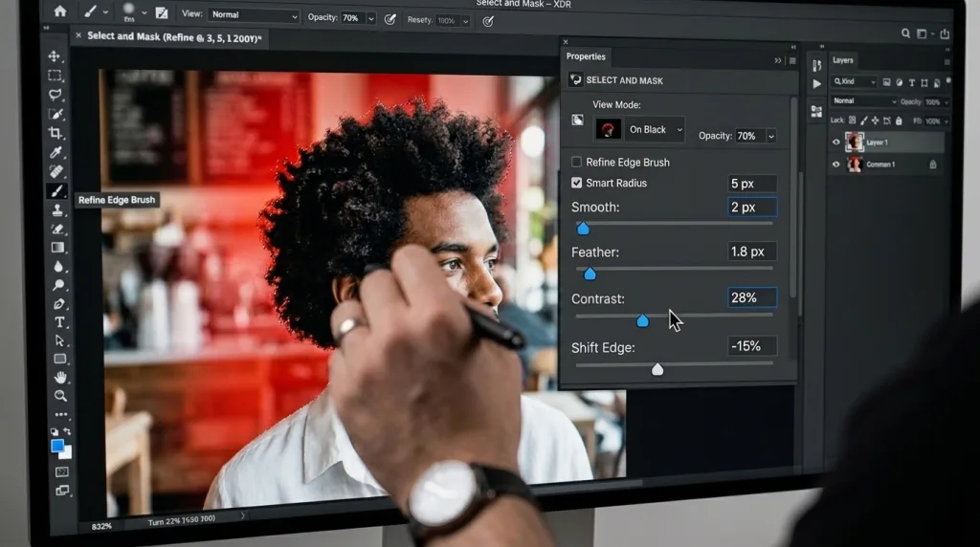
Task: Open the layer Kind filter dropdown
Action: click(x=854, y=82)
